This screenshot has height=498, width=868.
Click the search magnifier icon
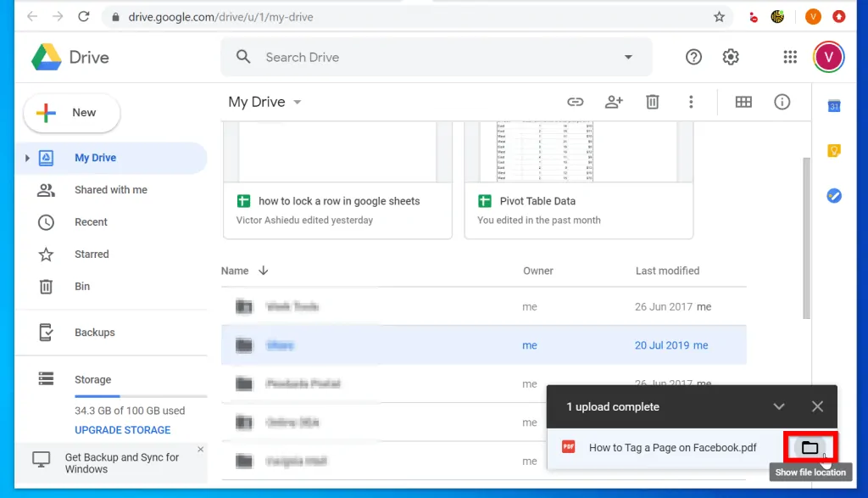[243, 57]
